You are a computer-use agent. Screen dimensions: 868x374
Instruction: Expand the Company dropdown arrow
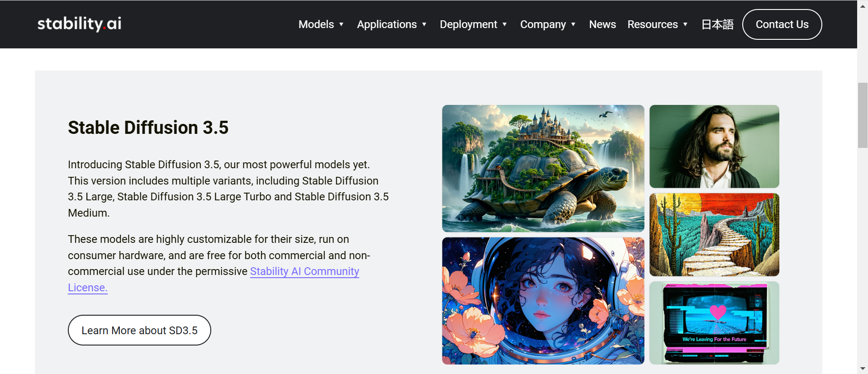[573, 24]
